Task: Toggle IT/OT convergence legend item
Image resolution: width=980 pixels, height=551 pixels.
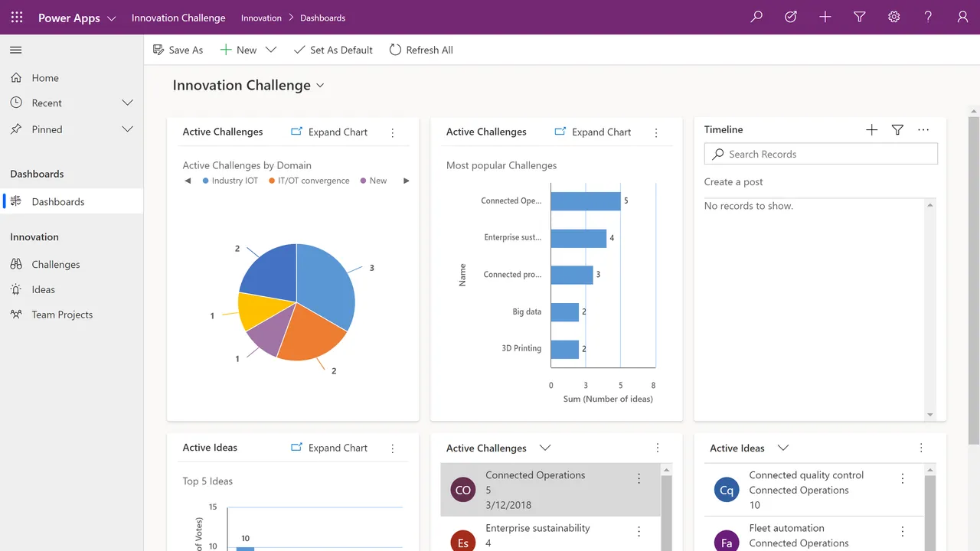Action: [309, 181]
